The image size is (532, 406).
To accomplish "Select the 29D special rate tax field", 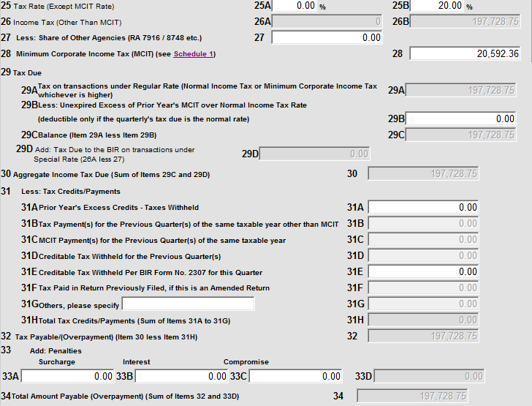I will pyautogui.click(x=314, y=154).
